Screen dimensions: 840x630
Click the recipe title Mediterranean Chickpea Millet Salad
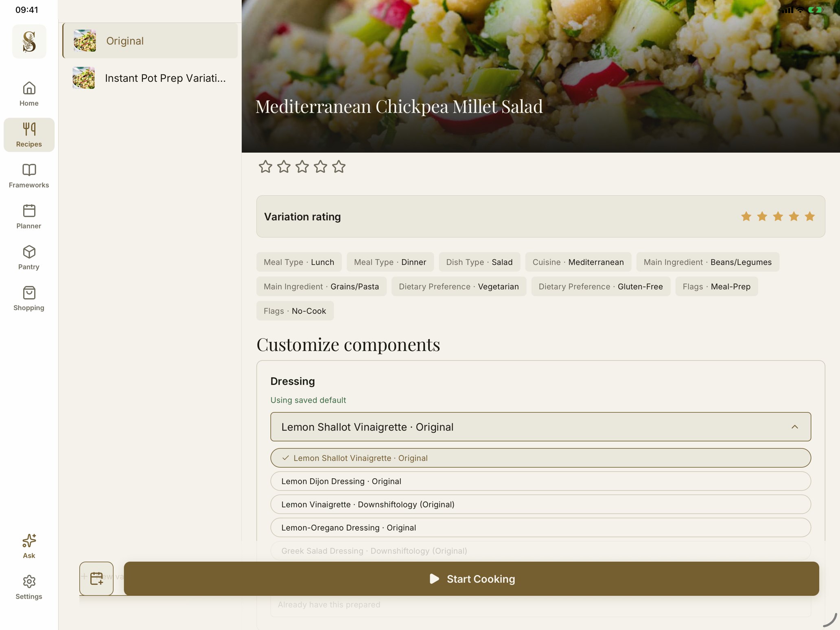[x=399, y=107]
